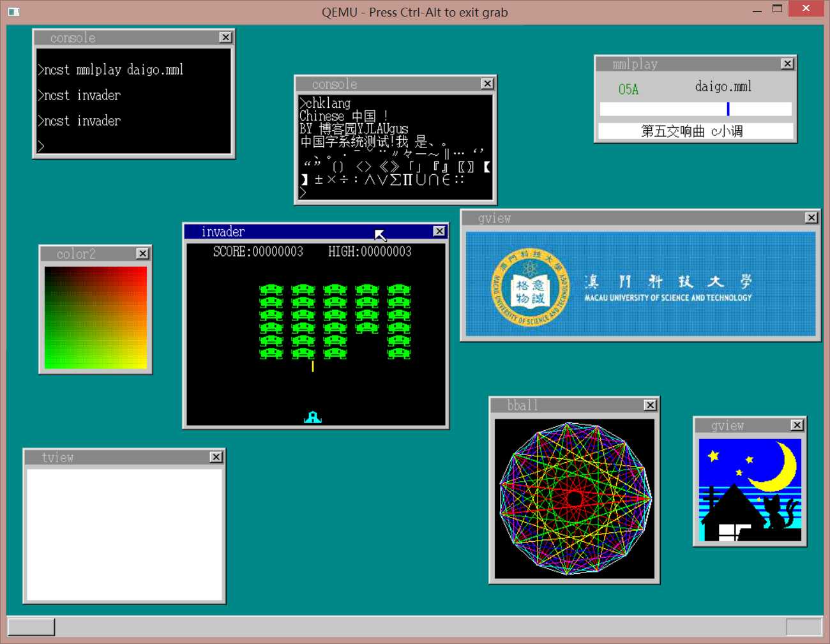Image resolution: width=830 pixels, height=644 pixels.
Task: Close the mmlplay window
Action: (x=787, y=64)
